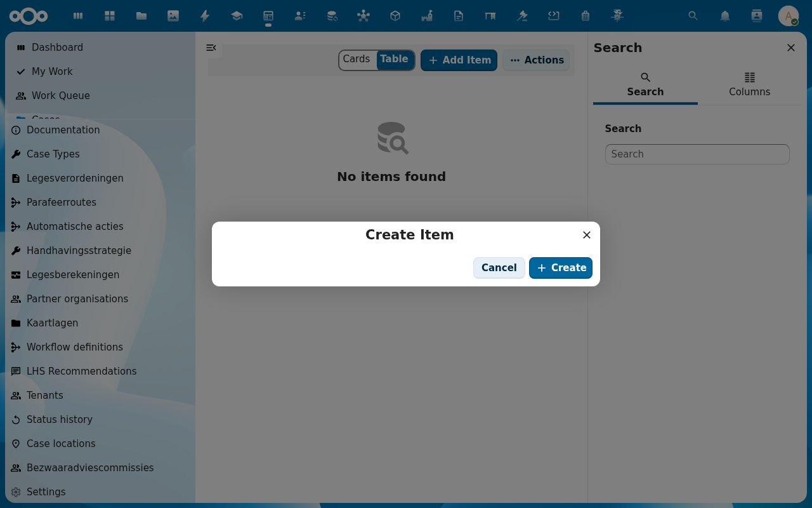Open the user avatar menu
Image resolution: width=812 pixels, height=508 pixels.
point(789,16)
